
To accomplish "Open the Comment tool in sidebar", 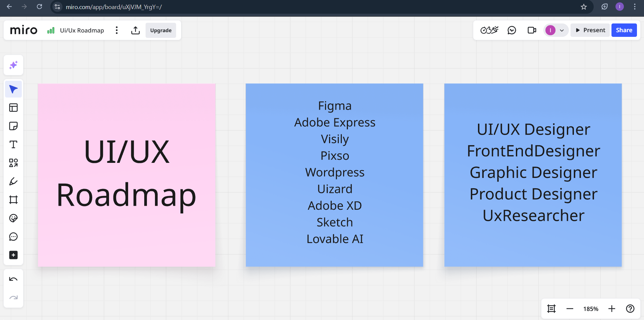I will [13, 237].
